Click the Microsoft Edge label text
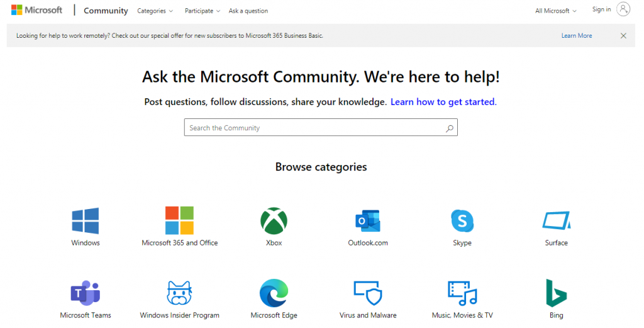This screenshot has height=328, width=644. click(274, 315)
